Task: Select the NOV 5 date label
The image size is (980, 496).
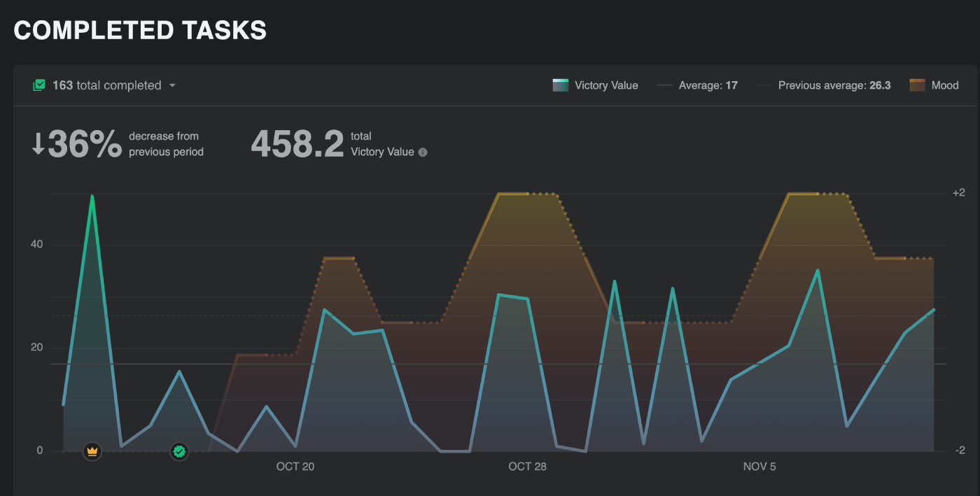Action: click(x=759, y=467)
